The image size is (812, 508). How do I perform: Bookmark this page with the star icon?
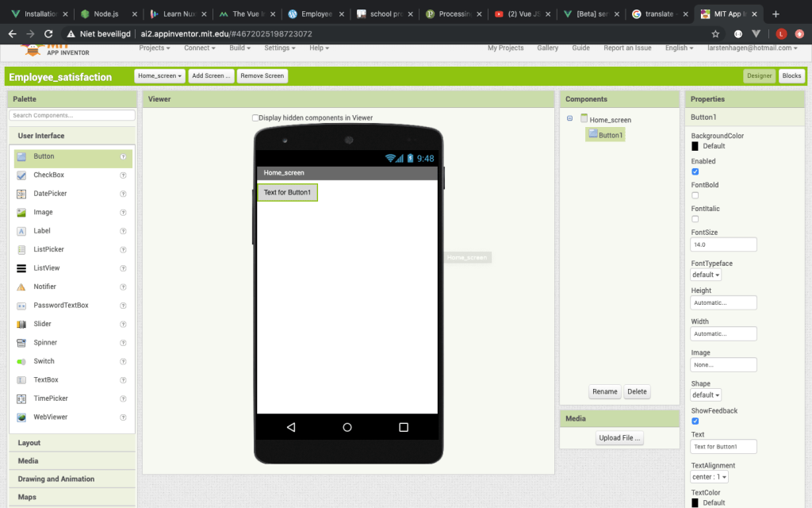[x=715, y=34]
